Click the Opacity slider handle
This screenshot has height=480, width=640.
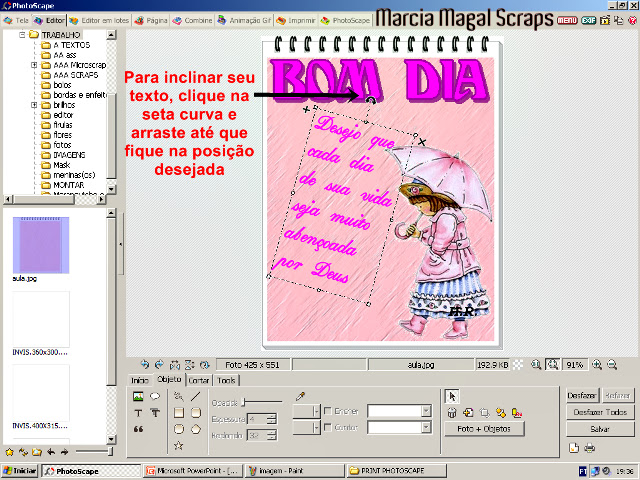243,402
